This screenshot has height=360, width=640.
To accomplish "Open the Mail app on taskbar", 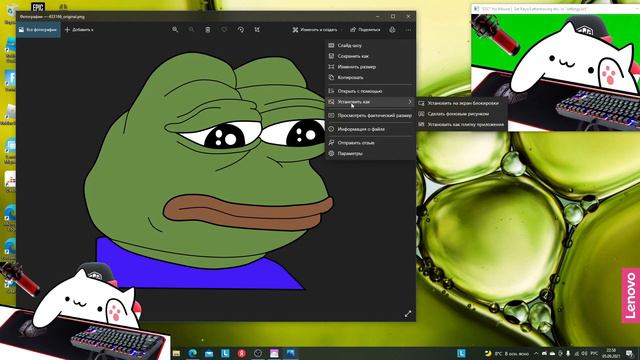I will tap(209, 353).
